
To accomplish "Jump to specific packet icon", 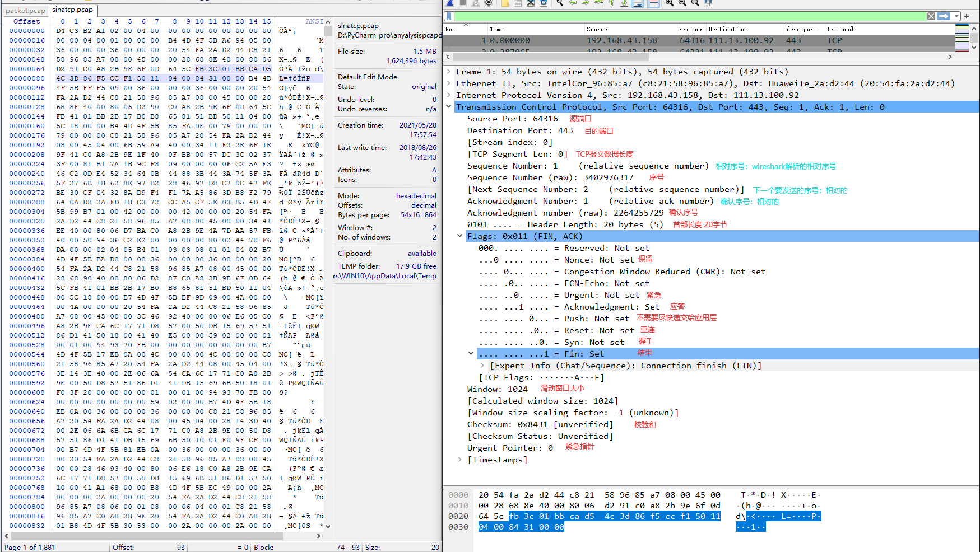I will coord(598,3).
